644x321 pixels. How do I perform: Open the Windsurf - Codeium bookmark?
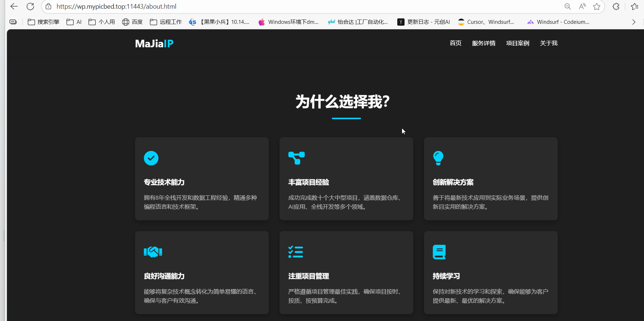pos(558,22)
